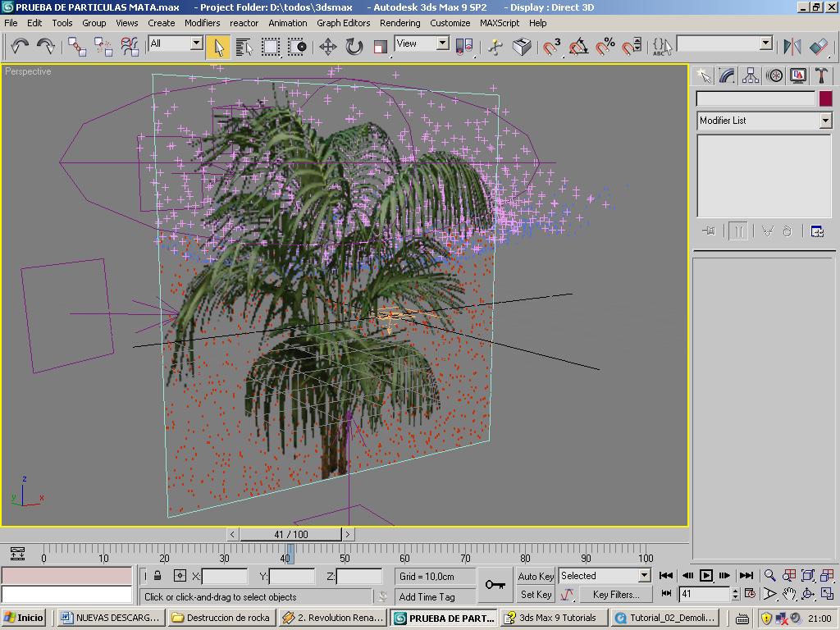840x630 pixels.
Task: Toggle Angle Snap
Action: pos(578,47)
